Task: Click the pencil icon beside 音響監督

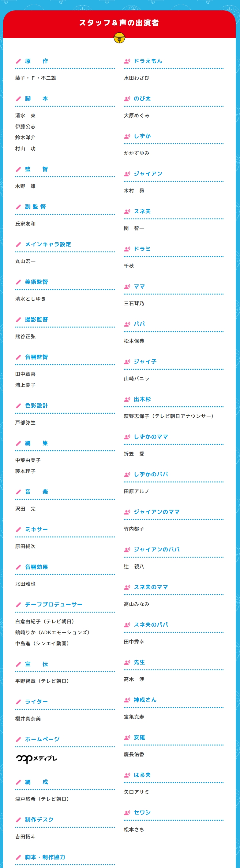Action: (x=18, y=357)
